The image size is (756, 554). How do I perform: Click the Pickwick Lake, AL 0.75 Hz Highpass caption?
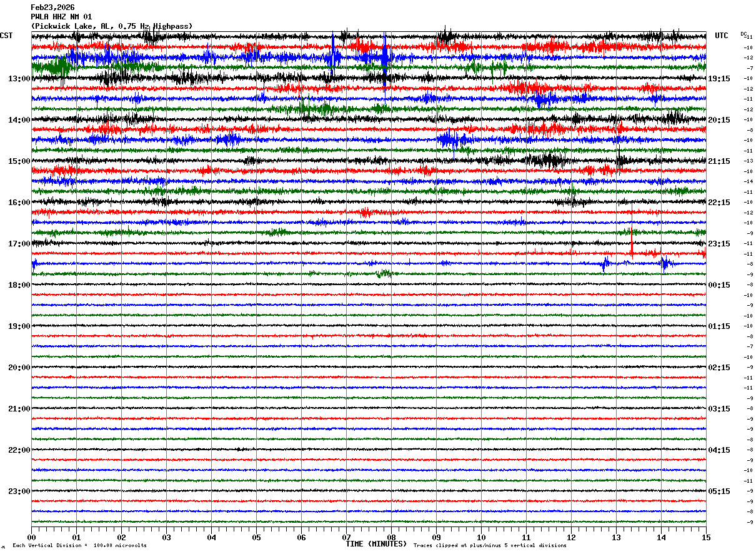pyautogui.click(x=112, y=26)
